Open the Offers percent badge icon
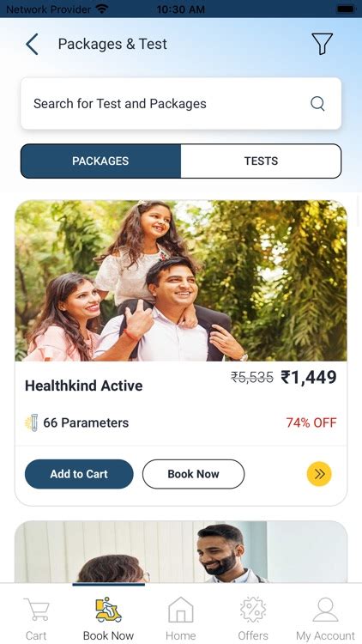362x644 pixels. click(x=253, y=610)
